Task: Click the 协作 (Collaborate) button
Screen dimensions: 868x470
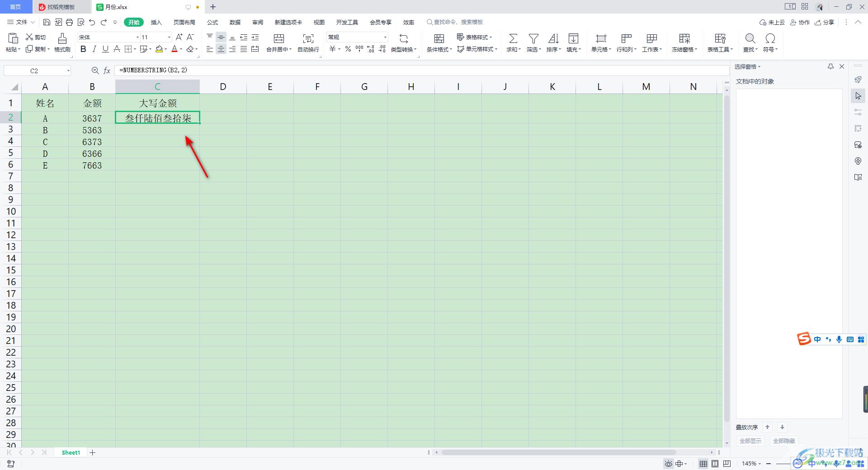Action: 800,22
